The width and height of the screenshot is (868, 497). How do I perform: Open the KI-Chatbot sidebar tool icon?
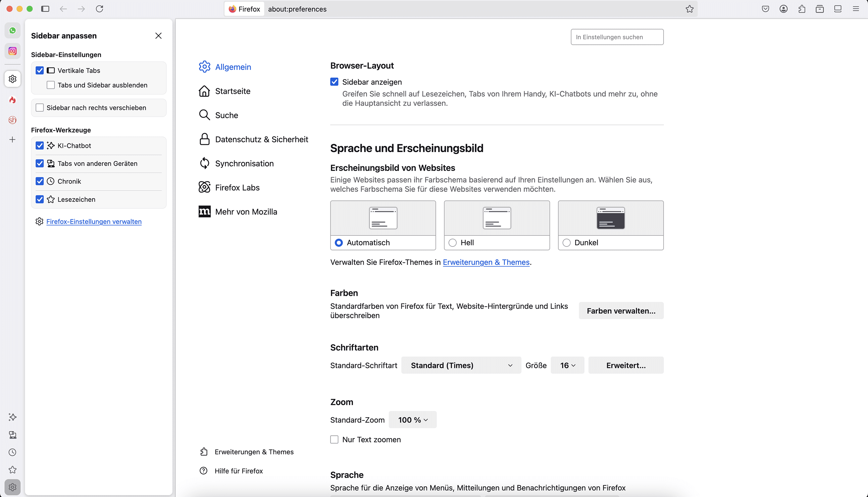pyautogui.click(x=13, y=417)
